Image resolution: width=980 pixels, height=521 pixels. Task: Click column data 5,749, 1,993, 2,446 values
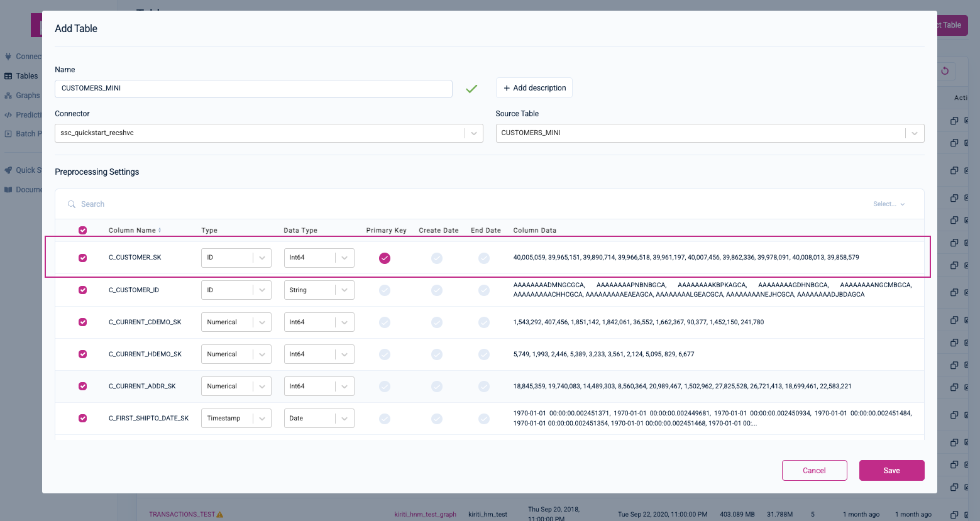603,354
